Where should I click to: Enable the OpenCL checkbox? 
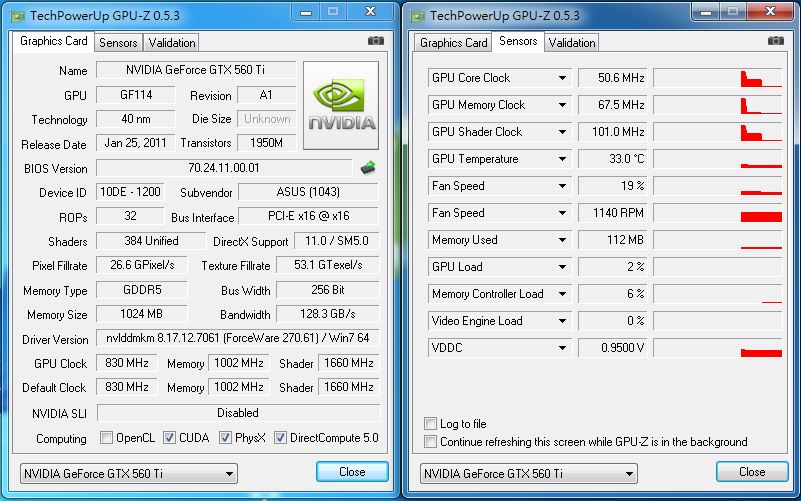click(x=106, y=438)
